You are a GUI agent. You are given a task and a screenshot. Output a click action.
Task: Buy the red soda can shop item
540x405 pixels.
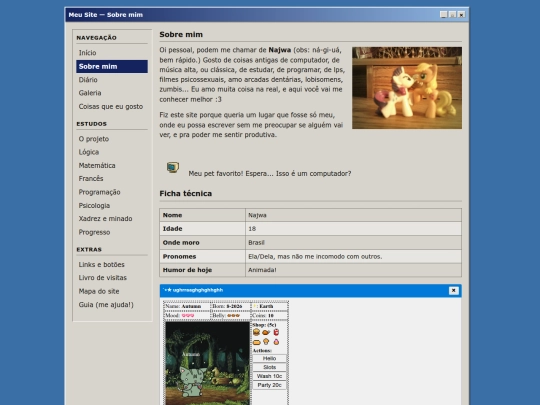tap(276, 332)
